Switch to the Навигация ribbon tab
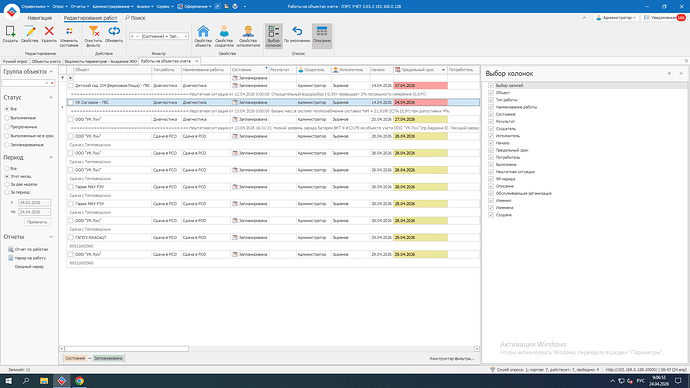 click(40, 18)
